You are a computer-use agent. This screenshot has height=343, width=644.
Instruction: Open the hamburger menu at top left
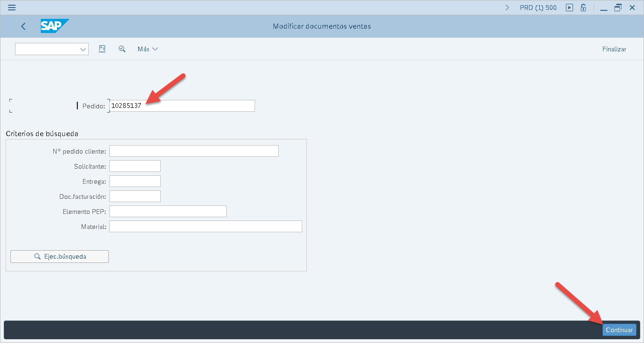click(x=12, y=8)
